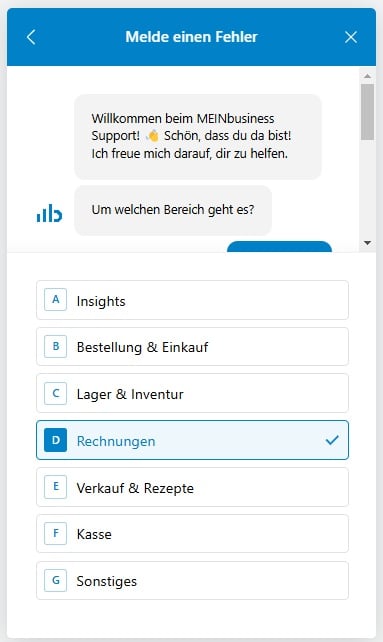Choose Verkauf & Rezepte option

[192, 487]
